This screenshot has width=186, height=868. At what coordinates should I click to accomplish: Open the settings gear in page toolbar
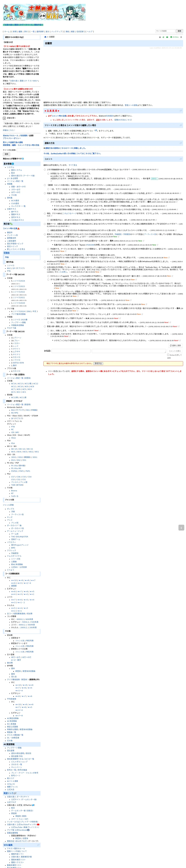pyautogui.click(x=181, y=37)
